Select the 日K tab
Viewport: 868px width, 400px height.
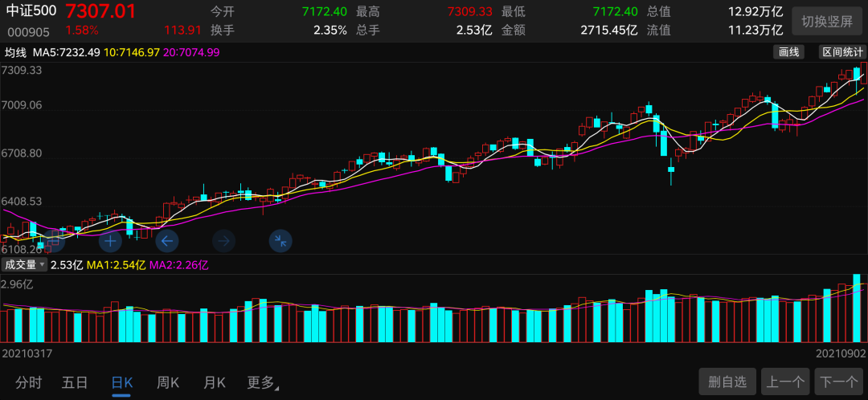click(122, 382)
